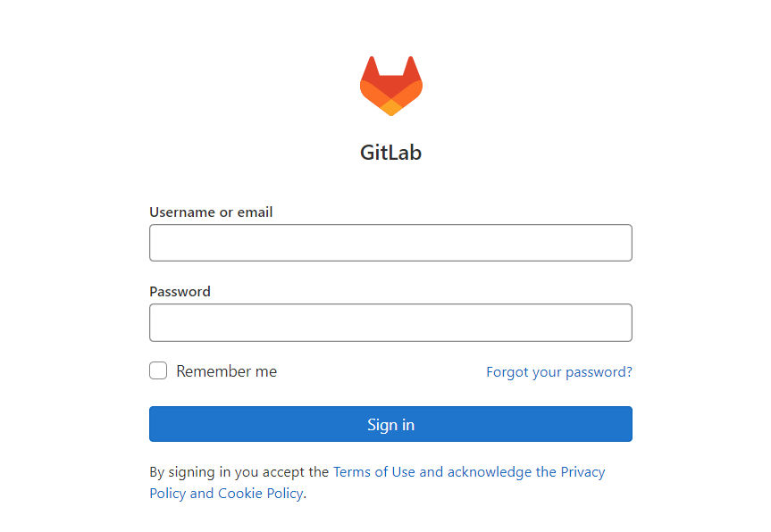Click "Policy and" at start of second line
The width and height of the screenshot is (771, 532).
click(x=181, y=494)
